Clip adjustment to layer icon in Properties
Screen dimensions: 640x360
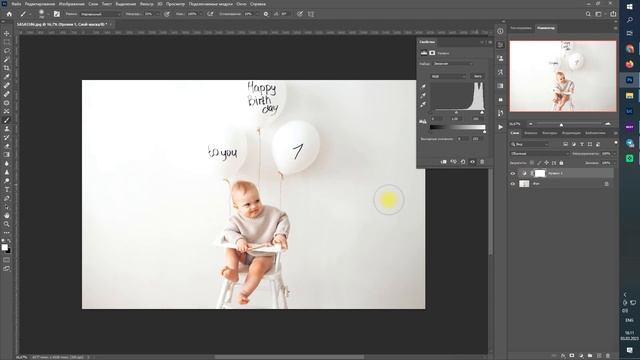point(444,162)
